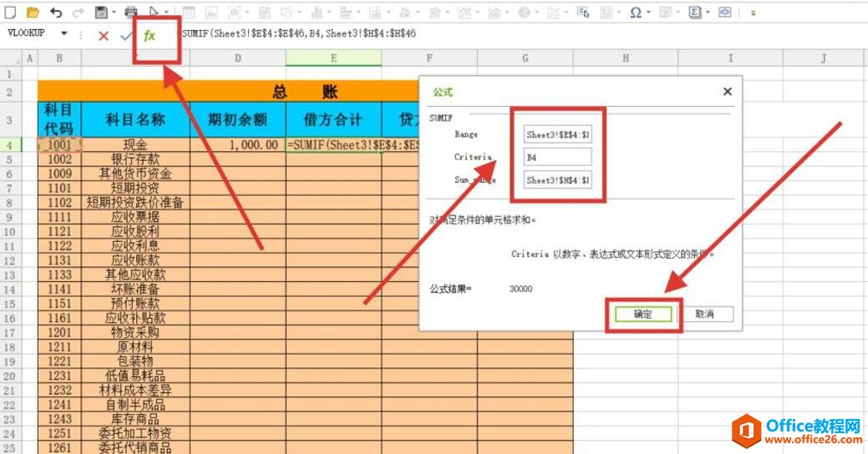Select row 20 header

[x=9, y=376]
